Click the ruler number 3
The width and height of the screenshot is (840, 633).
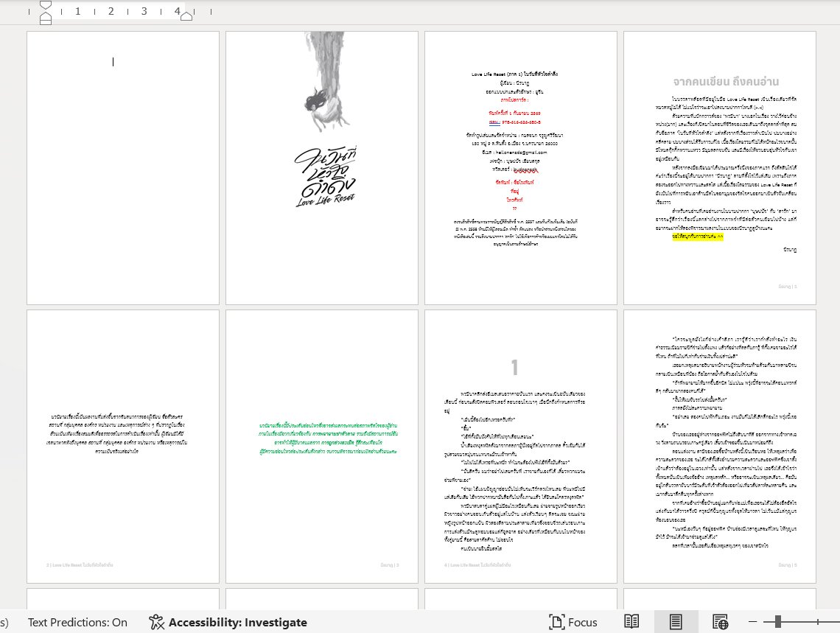tap(144, 11)
